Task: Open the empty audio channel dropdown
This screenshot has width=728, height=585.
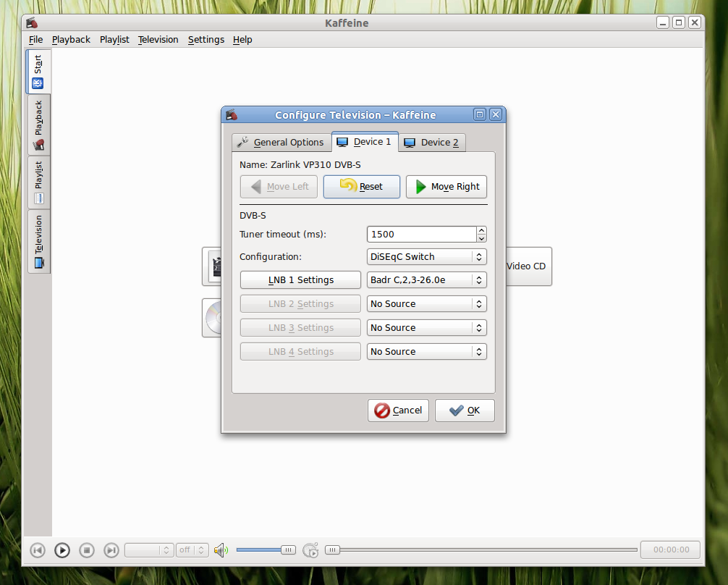Action: [x=150, y=550]
